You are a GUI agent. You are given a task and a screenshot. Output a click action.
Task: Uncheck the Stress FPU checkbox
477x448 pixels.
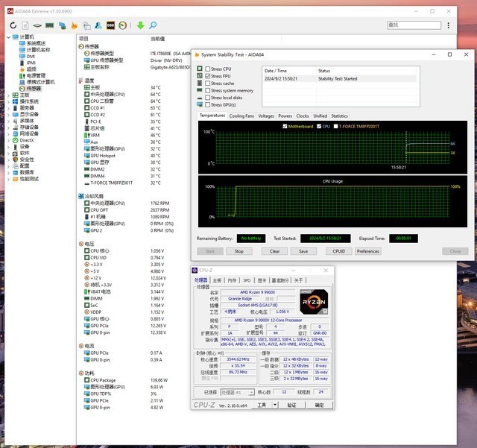(x=208, y=76)
